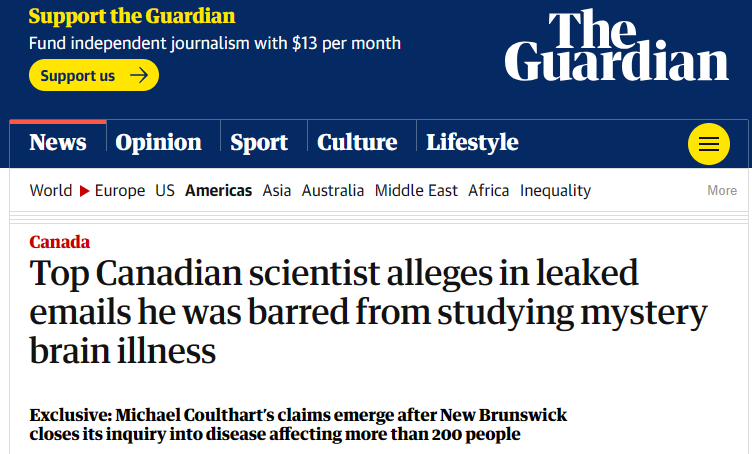Click the Support us button

(94, 75)
